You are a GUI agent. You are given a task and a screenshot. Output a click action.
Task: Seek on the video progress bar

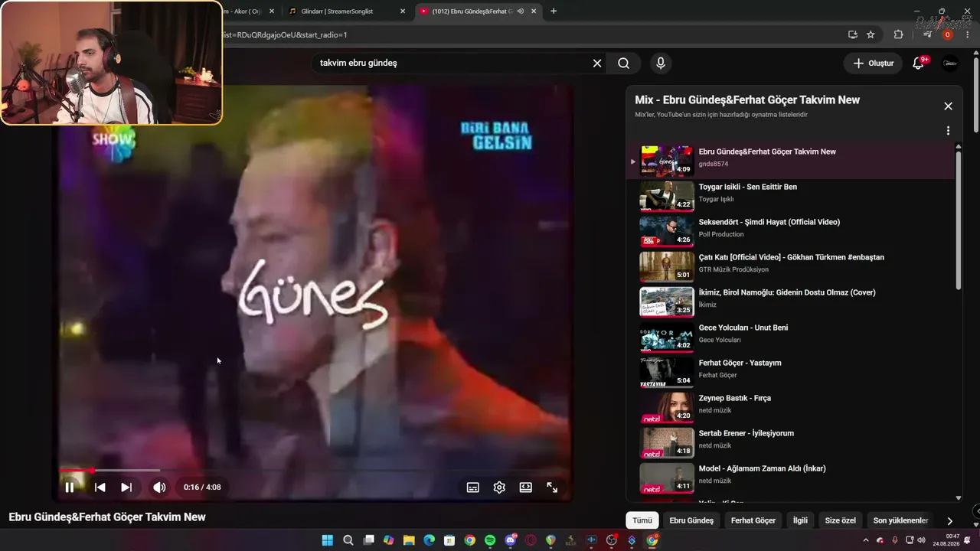pyautogui.click(x=315, y=470)
